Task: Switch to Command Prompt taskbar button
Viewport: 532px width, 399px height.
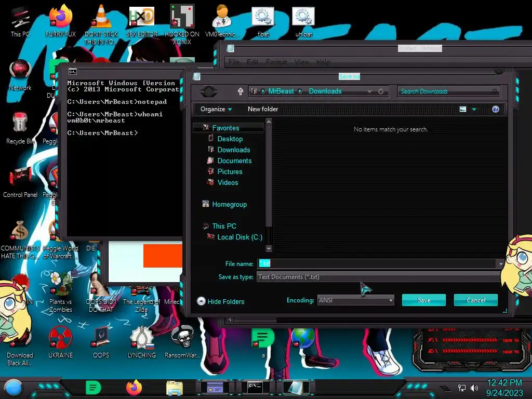Action: [x=255, y=388]
